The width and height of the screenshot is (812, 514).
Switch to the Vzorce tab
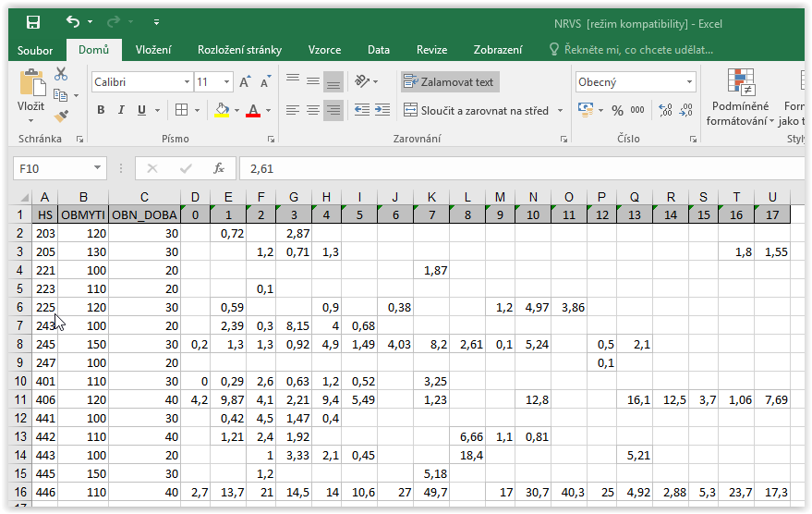tap(324, 50)
